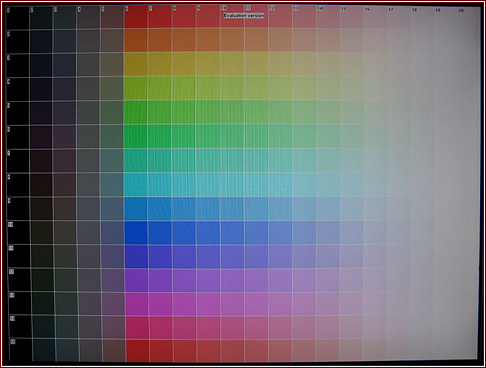Select the saturated red swatch in bottom row, column 6
Screen dimensions: 486x368
(138, 350)
